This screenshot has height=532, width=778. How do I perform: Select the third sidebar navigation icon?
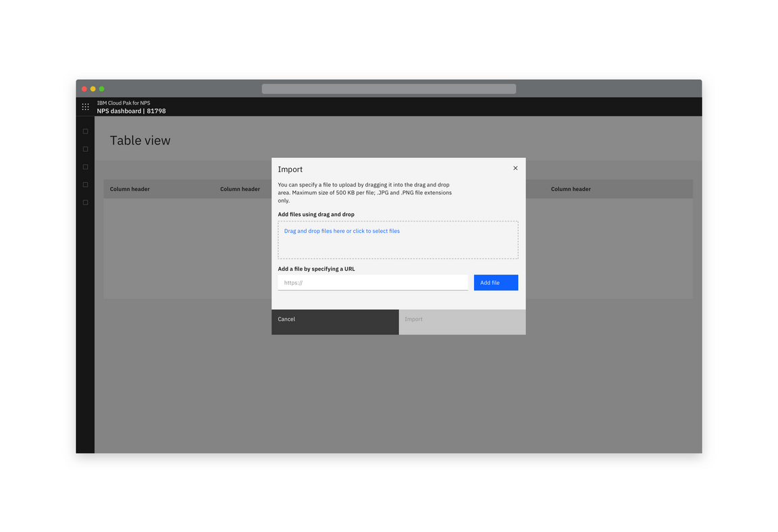click(85, 166)
